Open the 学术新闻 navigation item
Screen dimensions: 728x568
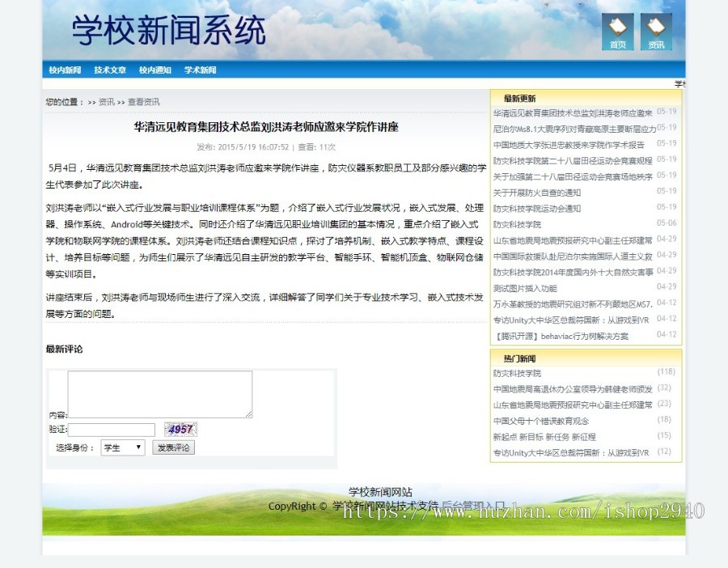click(x=200, y=70)
